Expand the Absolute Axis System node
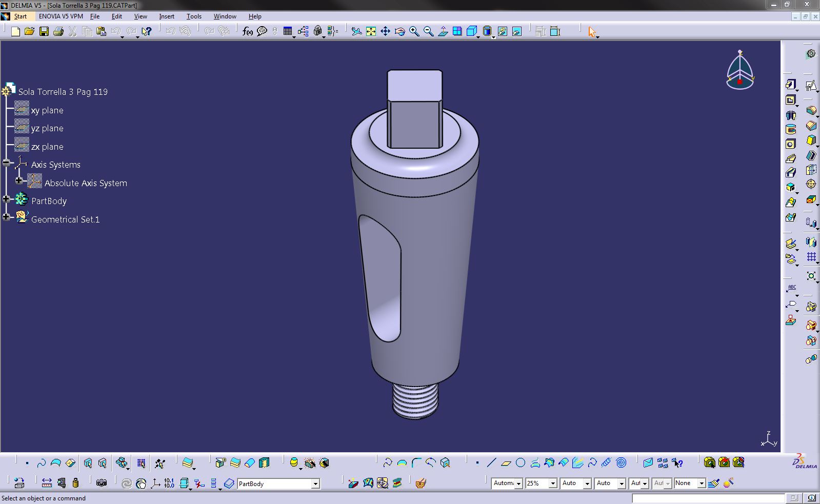 19,181
